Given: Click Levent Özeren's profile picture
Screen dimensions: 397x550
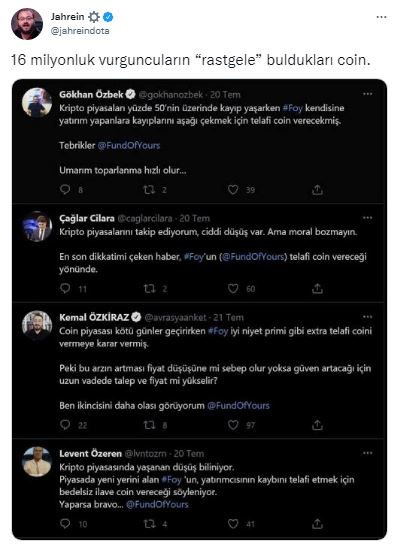Looking at the screenshot, I should click(37, 461).
